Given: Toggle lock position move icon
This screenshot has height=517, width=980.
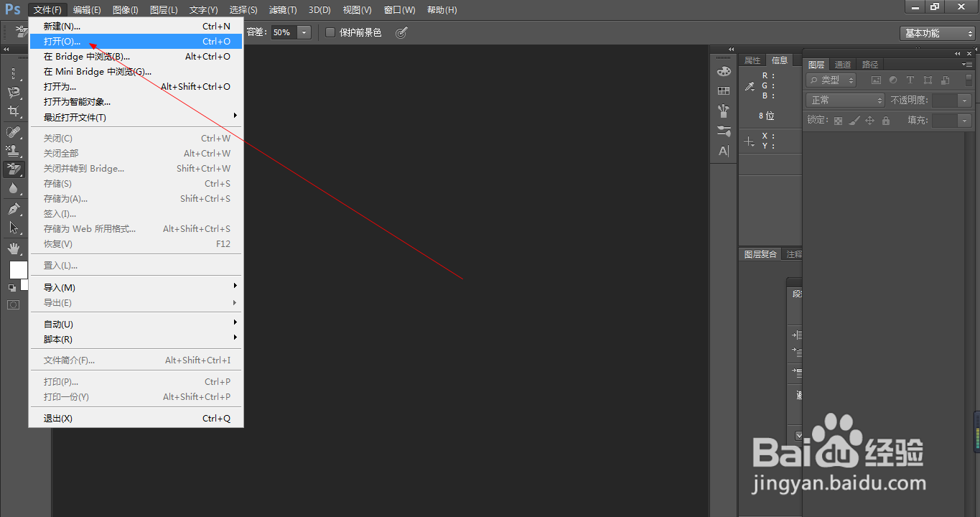Looking at the screenshot, I should (869, 121).
